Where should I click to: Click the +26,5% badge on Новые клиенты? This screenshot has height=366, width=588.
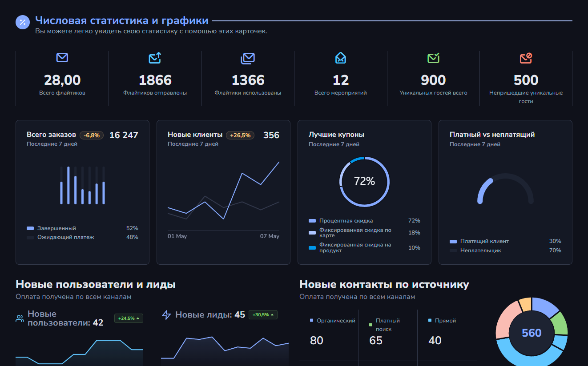pos(240,135)
